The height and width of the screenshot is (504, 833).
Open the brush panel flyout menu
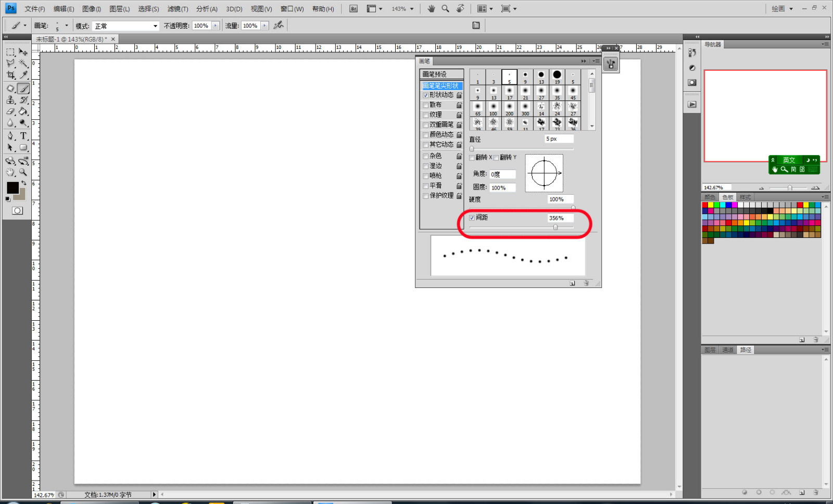click(596, 61)
